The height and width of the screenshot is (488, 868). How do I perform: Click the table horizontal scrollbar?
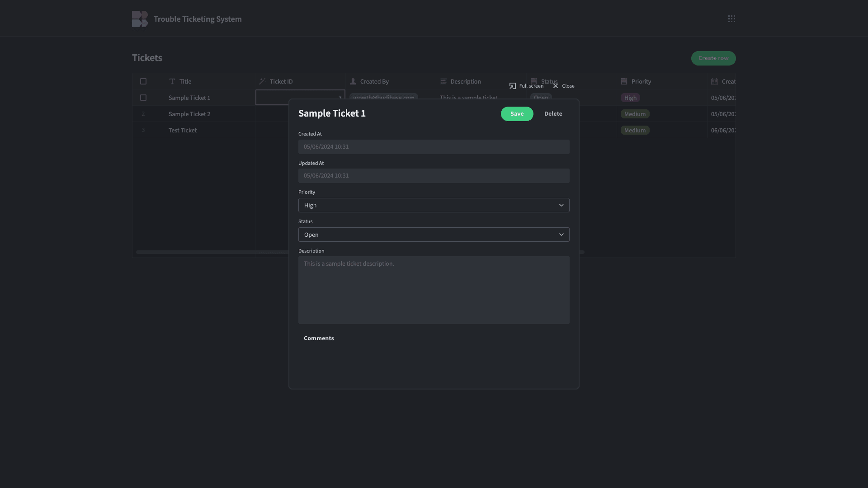[x=212, y=252]
